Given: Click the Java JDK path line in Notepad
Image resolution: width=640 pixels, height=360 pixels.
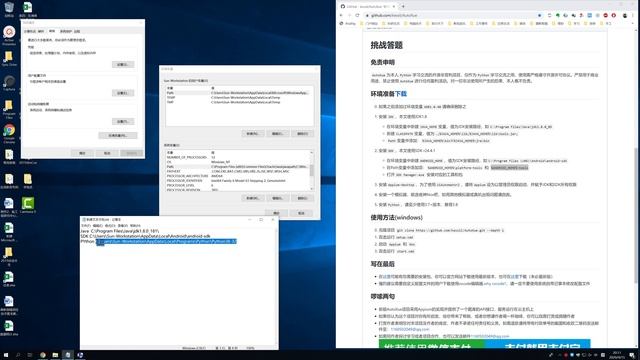Looking at the screenshot, I should coord(120,231).
